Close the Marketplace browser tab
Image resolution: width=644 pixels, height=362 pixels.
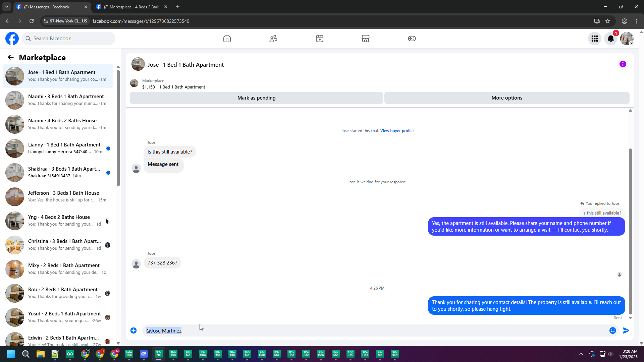coord(166,7)
